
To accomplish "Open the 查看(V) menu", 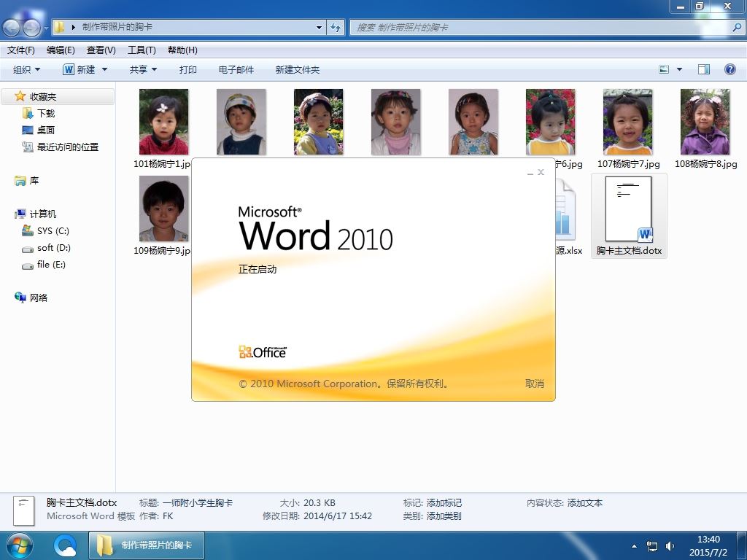I will click(101, 50).
